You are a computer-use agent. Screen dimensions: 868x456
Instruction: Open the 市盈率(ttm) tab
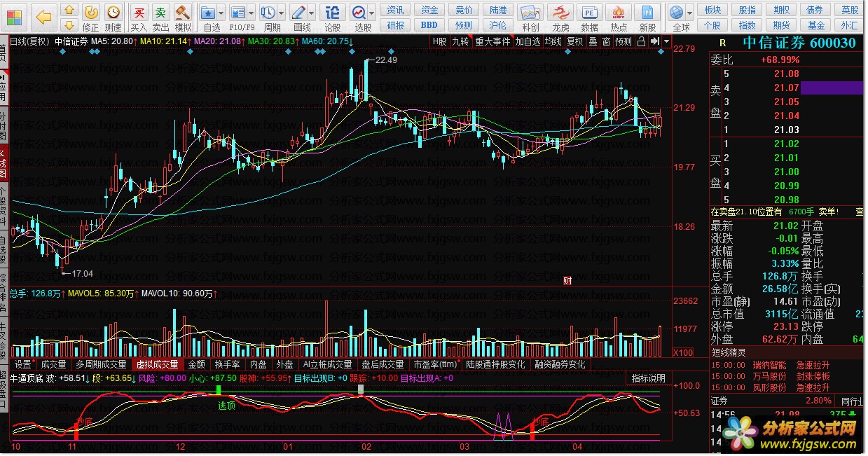(x=435, y=364)
